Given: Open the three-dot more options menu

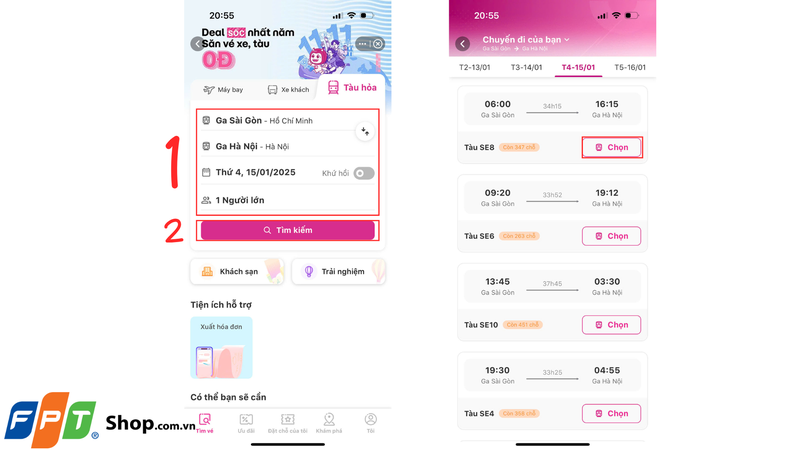Looking at the screenshot, I should (x=362, y=44).
